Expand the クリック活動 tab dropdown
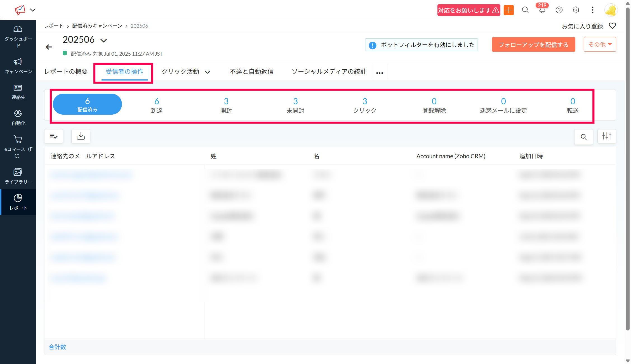The width and height of the screenshot is (631, 364). [208, 72]
